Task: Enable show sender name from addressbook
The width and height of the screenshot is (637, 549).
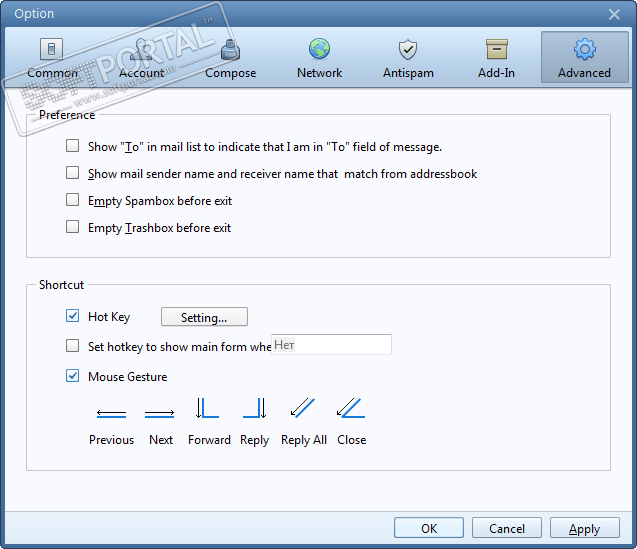Action: [x=72, y=173]
